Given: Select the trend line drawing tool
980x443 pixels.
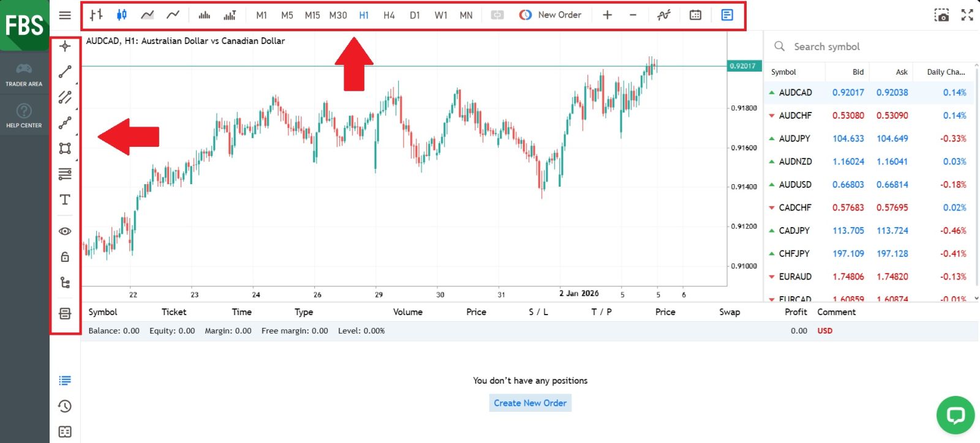Looking at the screenshot, I should click(65, 72).
